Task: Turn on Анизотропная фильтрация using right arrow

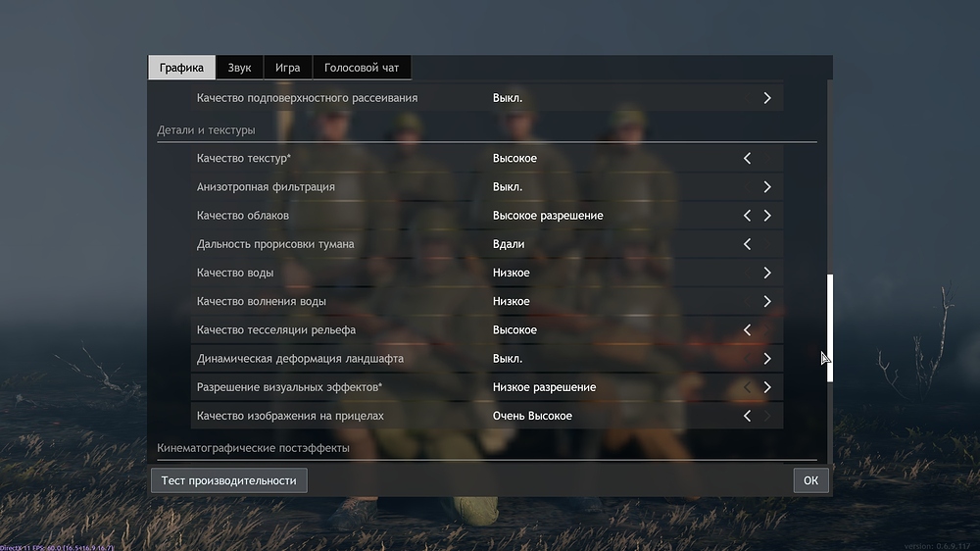Action: (x=767, y=186)
